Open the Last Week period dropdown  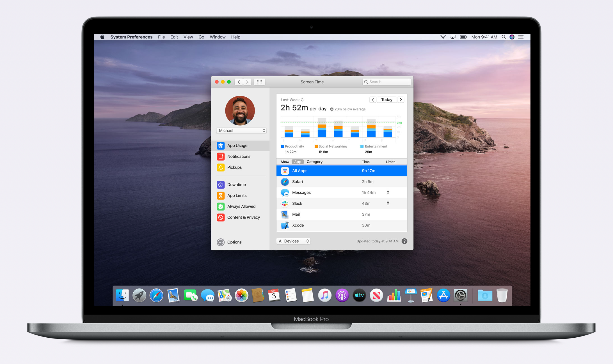coord(292,100)
